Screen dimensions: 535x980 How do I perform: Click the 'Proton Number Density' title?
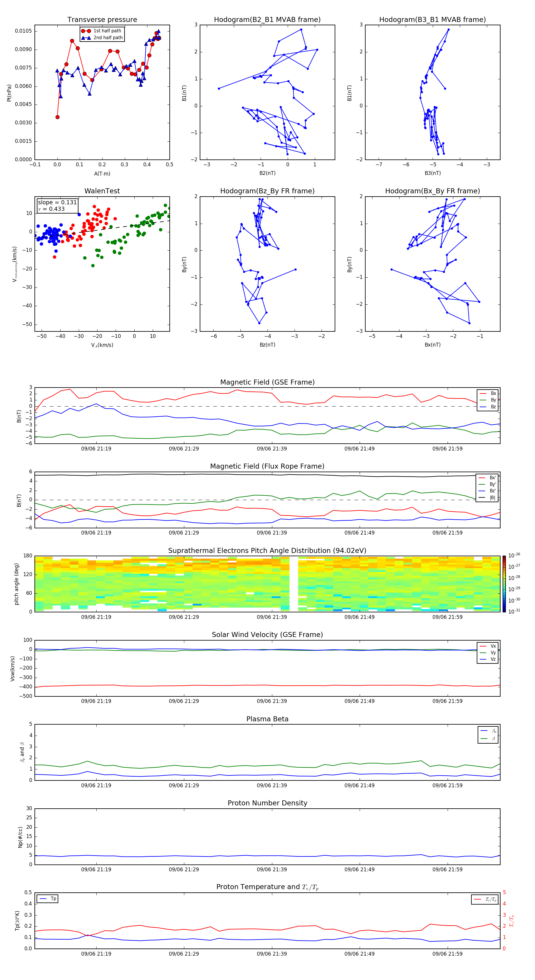(267, 803)
